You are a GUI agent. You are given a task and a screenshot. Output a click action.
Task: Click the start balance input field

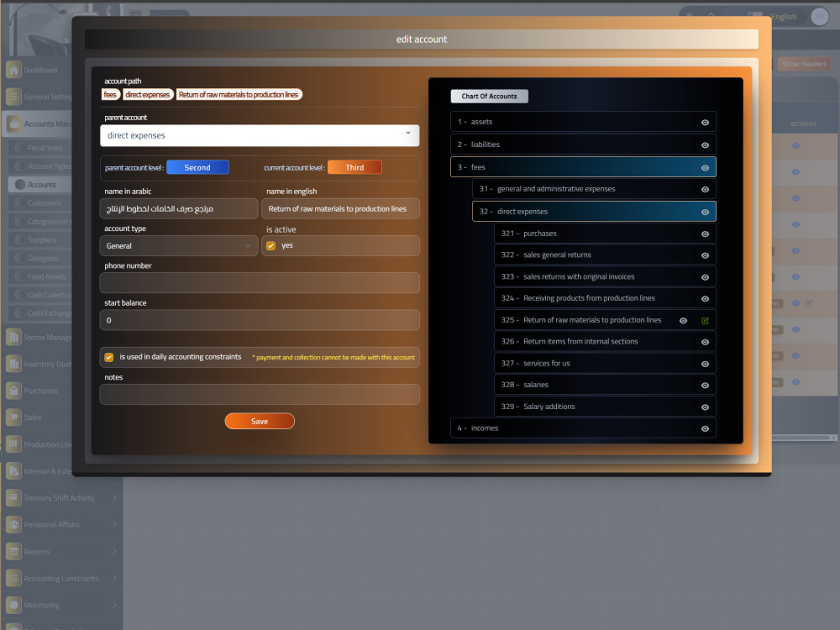click(260, 320)
